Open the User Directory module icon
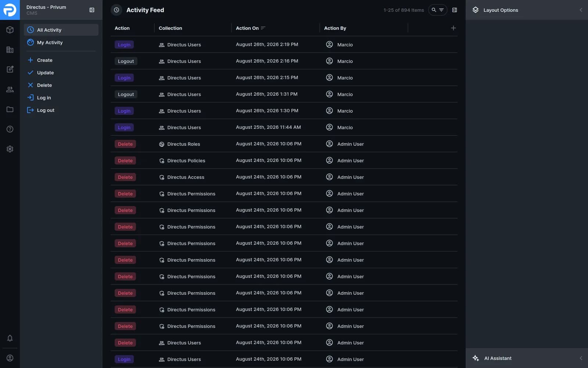This screenshot has width=588, height=368. pos(10,89)
